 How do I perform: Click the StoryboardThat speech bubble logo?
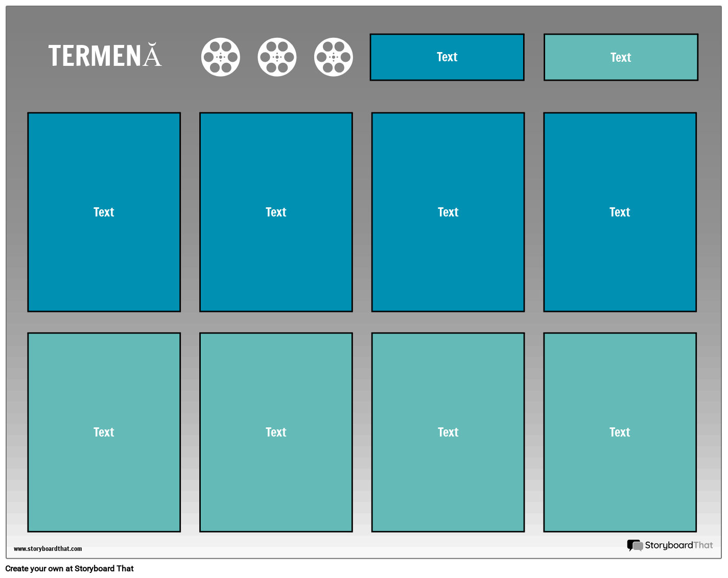tap(636, 545)
